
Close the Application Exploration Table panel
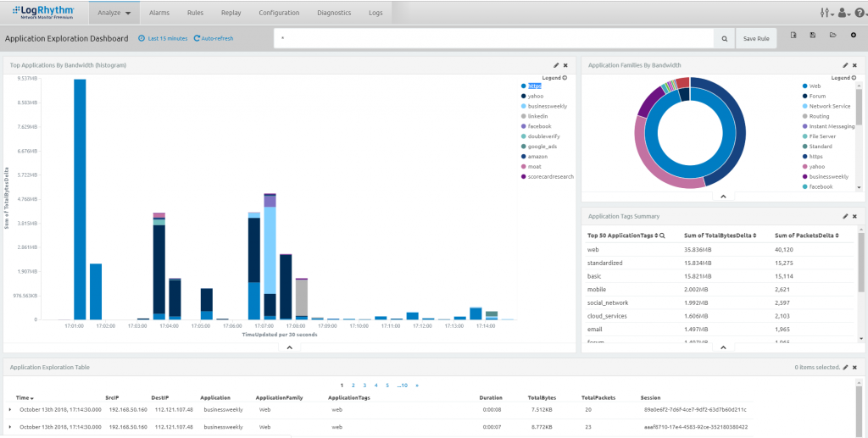(854, 367)
